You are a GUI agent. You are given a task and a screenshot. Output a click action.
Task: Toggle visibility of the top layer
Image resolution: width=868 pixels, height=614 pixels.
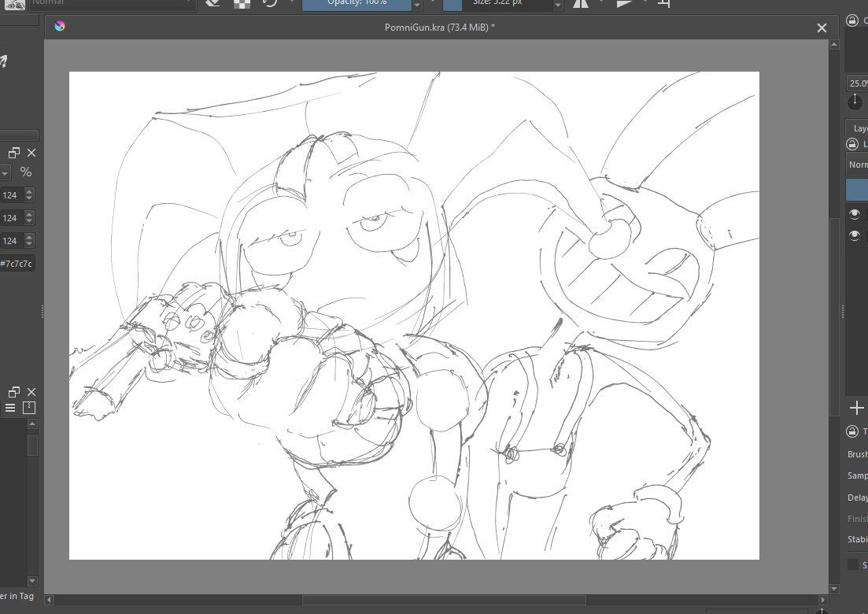tap(854, 213)
